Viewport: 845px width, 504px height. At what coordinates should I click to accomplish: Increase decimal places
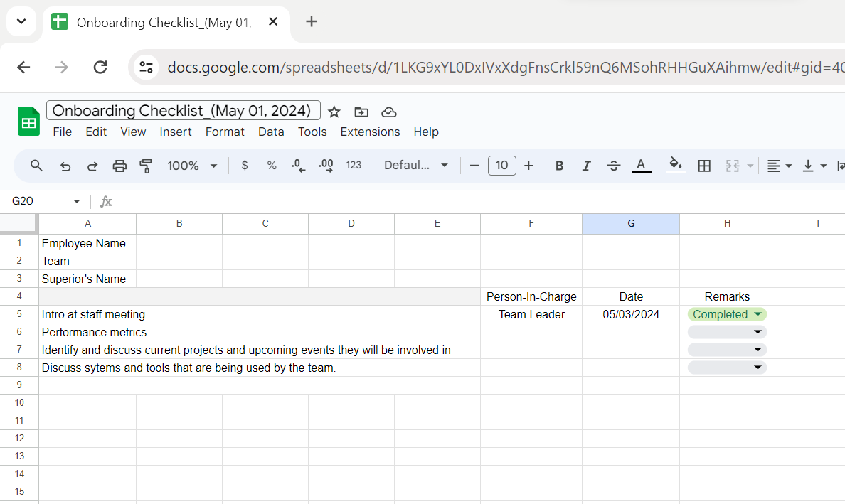coord(326,166)
